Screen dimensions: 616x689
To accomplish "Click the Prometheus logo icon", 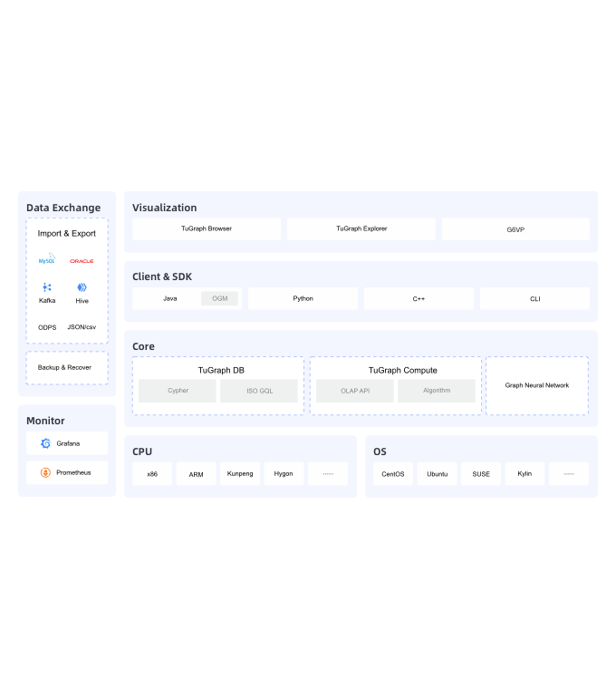I will 45,472.
